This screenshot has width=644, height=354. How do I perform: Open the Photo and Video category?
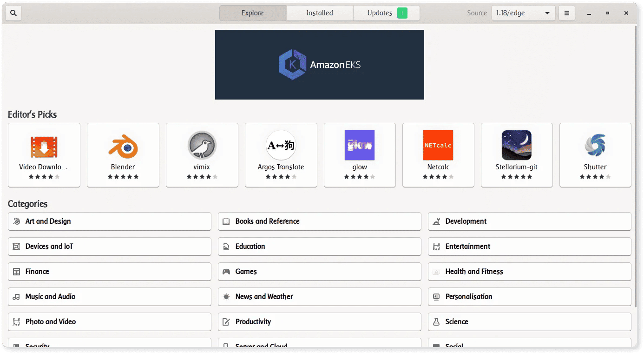110,322
